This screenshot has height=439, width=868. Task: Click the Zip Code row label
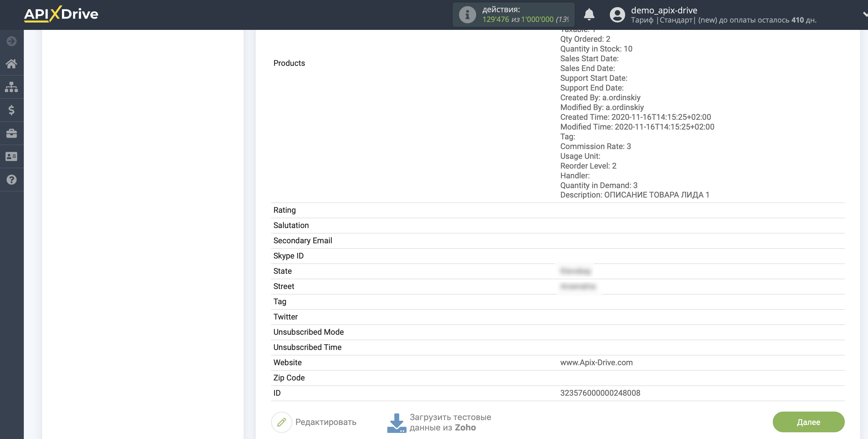[289, 378]
